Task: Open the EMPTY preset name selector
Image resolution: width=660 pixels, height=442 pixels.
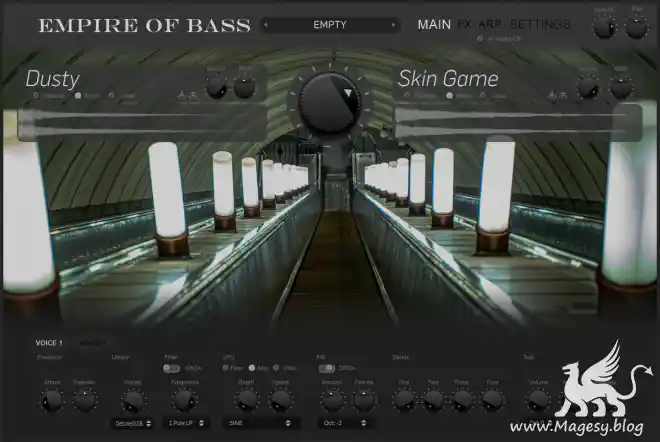Action: pos(330,25)
